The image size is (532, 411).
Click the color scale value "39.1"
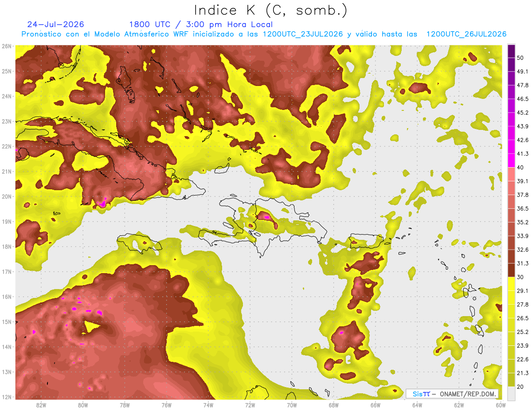523,181
